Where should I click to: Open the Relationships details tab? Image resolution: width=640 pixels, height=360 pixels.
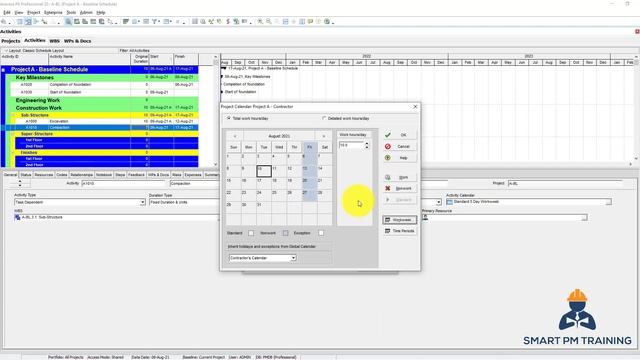coord(82,175)
